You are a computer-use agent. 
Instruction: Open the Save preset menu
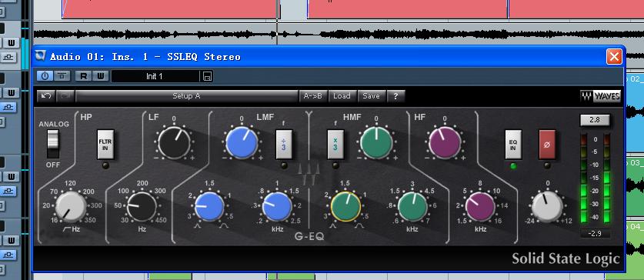372,96
